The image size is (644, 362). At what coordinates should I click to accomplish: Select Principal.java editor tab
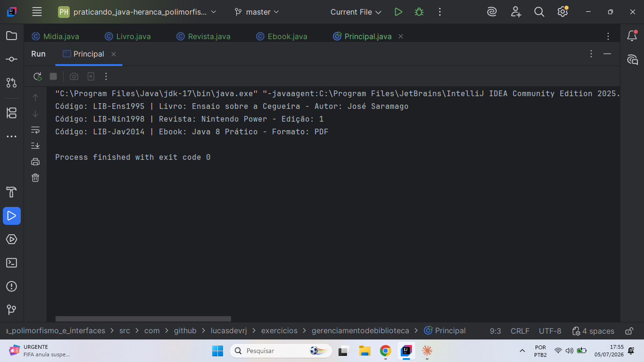(x=363, y=36)
